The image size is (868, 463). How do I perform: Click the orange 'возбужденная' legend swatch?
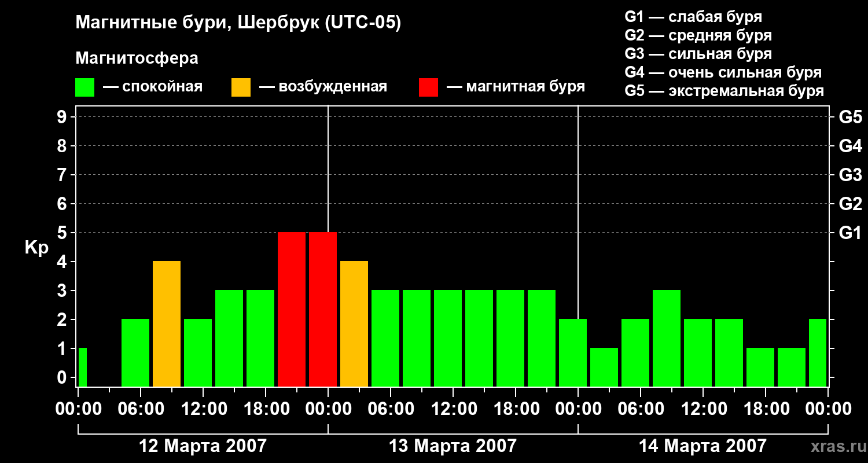point(241,87)
